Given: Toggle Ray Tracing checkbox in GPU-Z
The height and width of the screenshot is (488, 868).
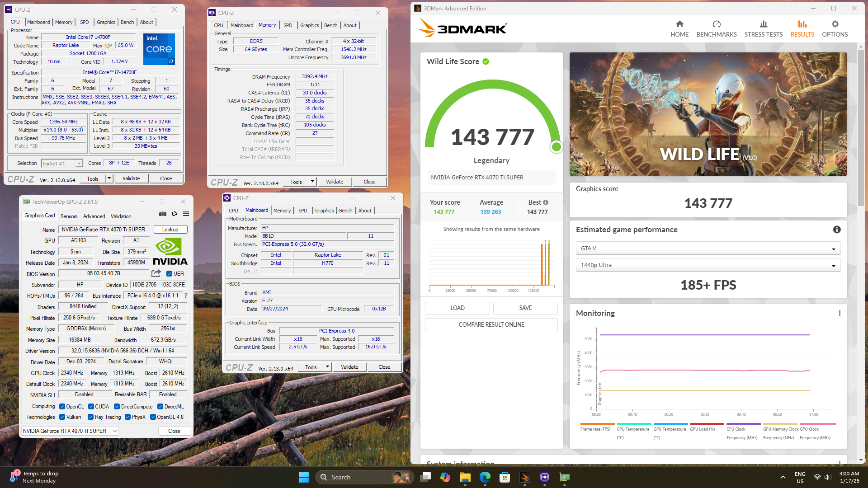Looking at the screenshot, I should pyautogui.click(x=90, y=417).
